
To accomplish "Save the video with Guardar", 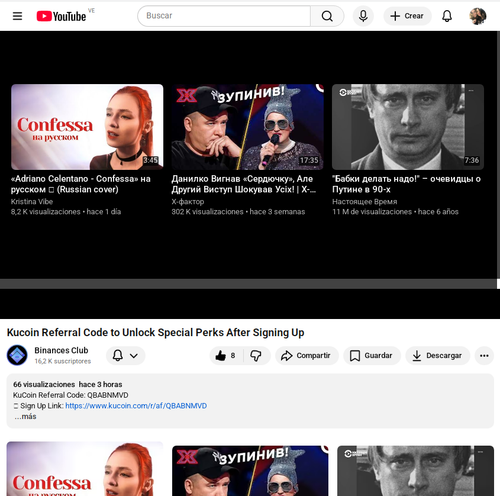I will (x=372, y=356).
